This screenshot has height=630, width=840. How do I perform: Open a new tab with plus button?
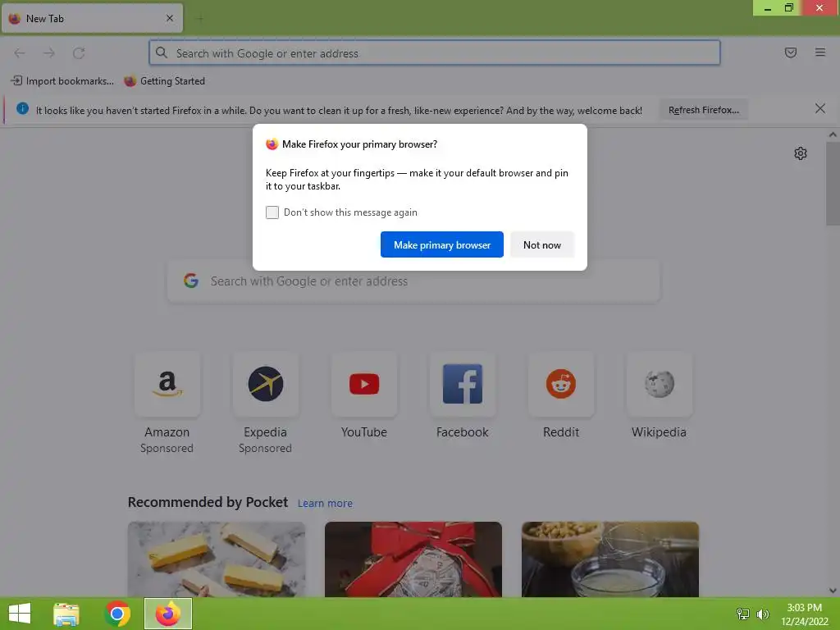pos(200,19)
